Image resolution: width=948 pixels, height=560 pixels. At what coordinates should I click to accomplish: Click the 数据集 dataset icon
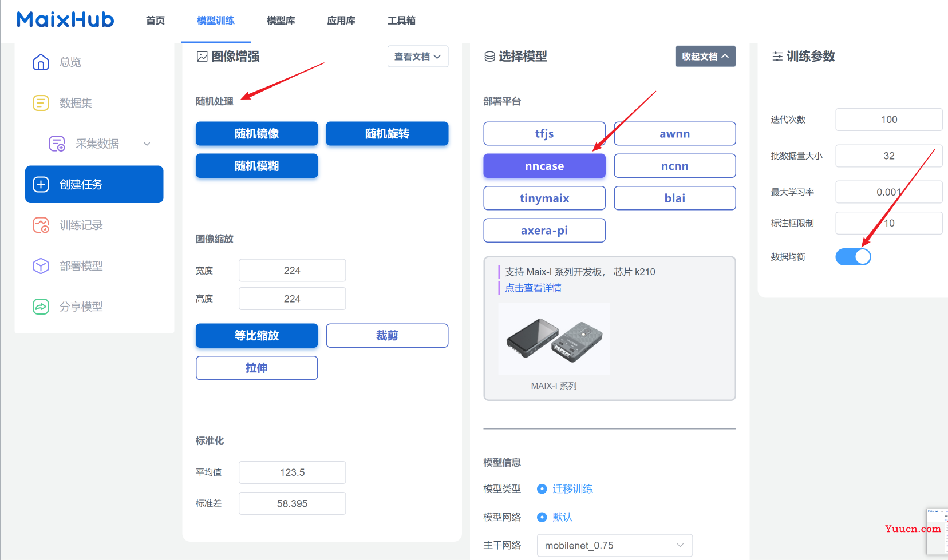point(41,103)
